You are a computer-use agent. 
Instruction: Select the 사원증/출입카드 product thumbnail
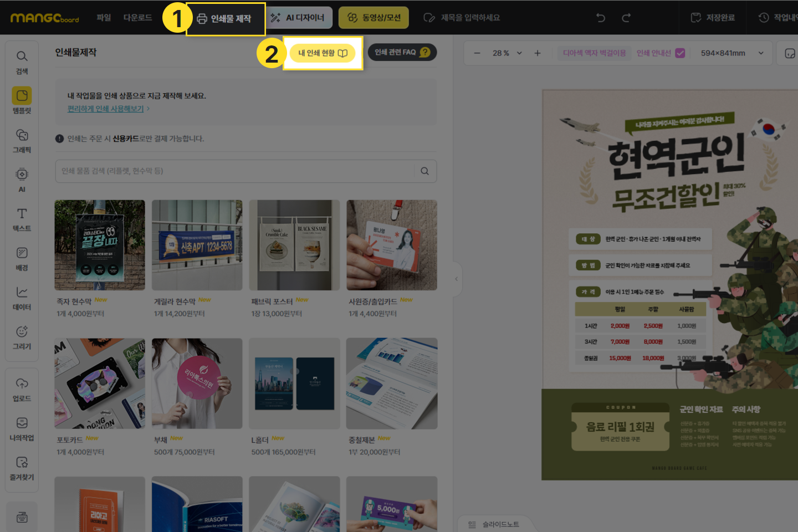click(392, 245)
